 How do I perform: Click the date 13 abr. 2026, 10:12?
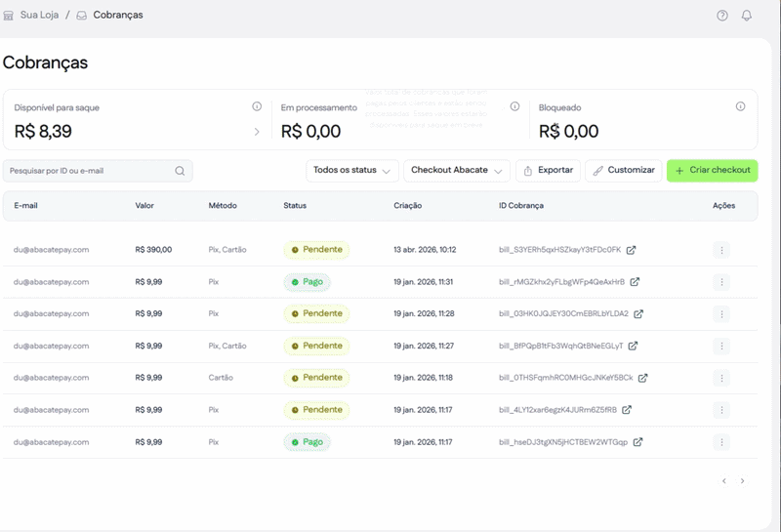point(425,250)
